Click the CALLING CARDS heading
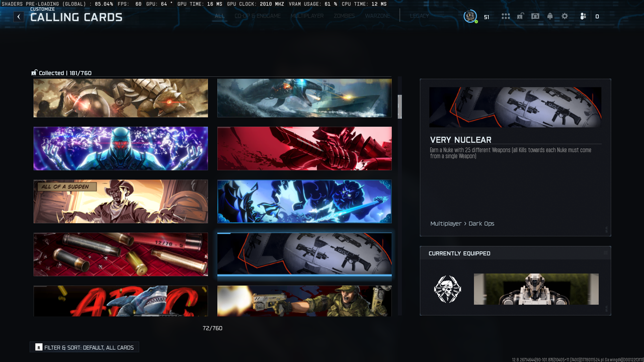This screenshot has height=362, width=644. pos(76,18)
